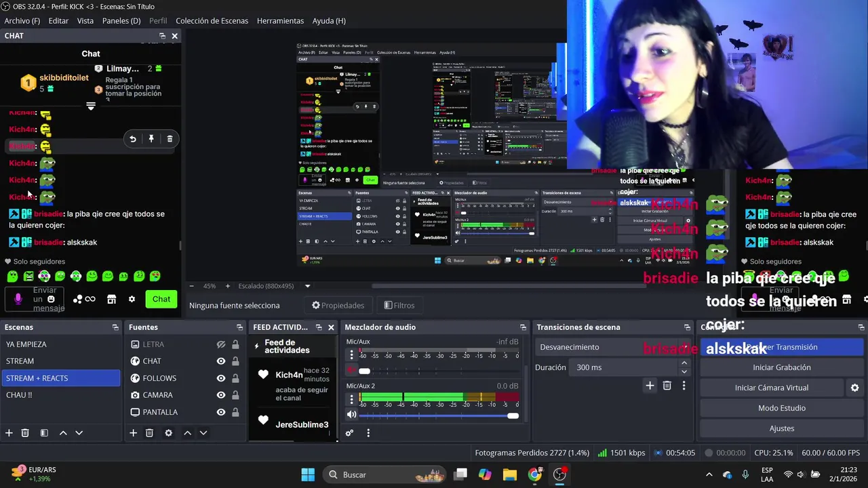Decrease transition duration stepper down arrow
The width and height of the screenshot is (868, 488).
click(x=684, y=371)
